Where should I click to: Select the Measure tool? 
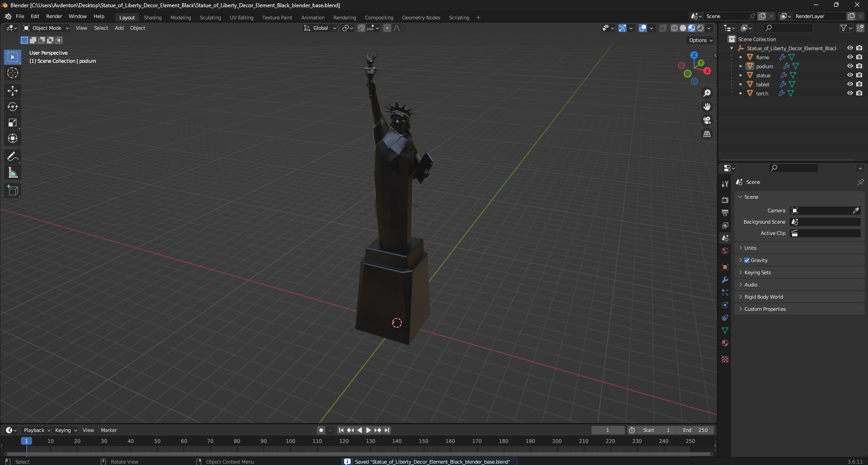coord(13,173)
